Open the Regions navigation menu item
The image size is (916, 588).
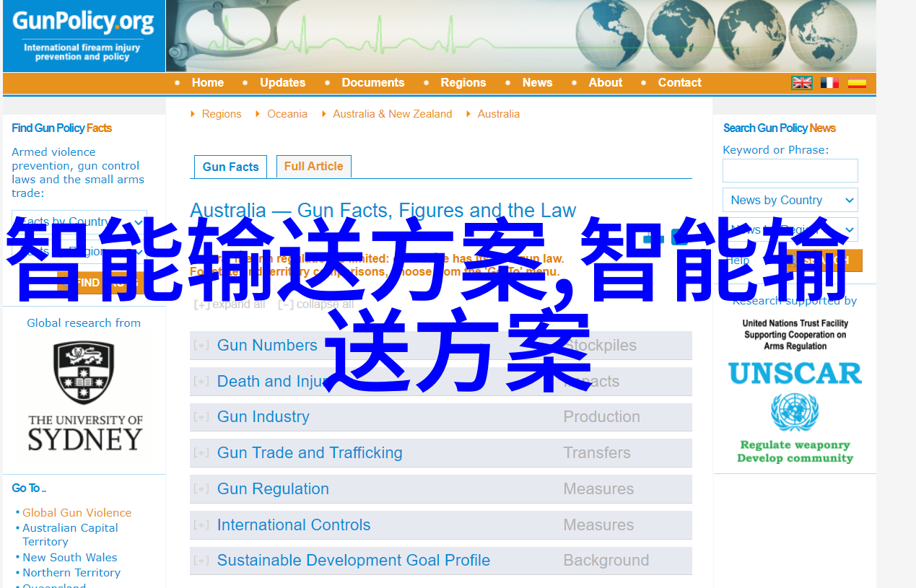463,83
